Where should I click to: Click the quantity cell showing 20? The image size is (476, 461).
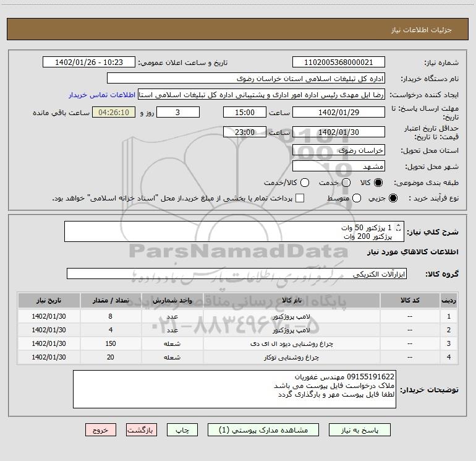coord(111,358)
